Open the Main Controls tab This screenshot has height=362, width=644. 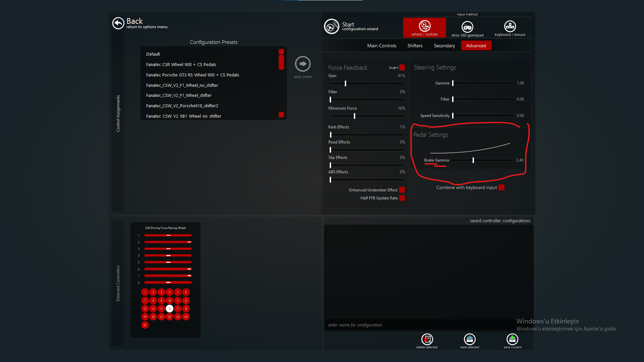tap(382, 46)
